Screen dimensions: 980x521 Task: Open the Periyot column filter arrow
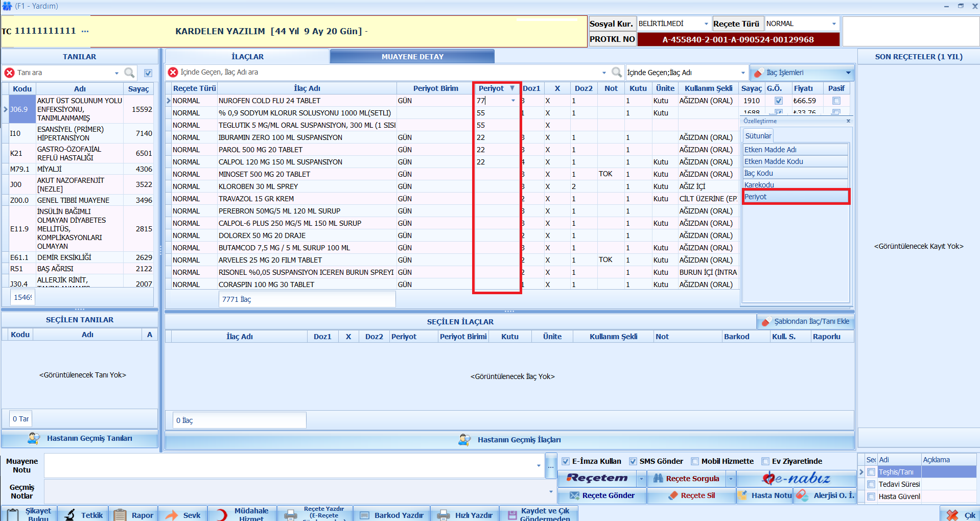[x=512, y=88]
